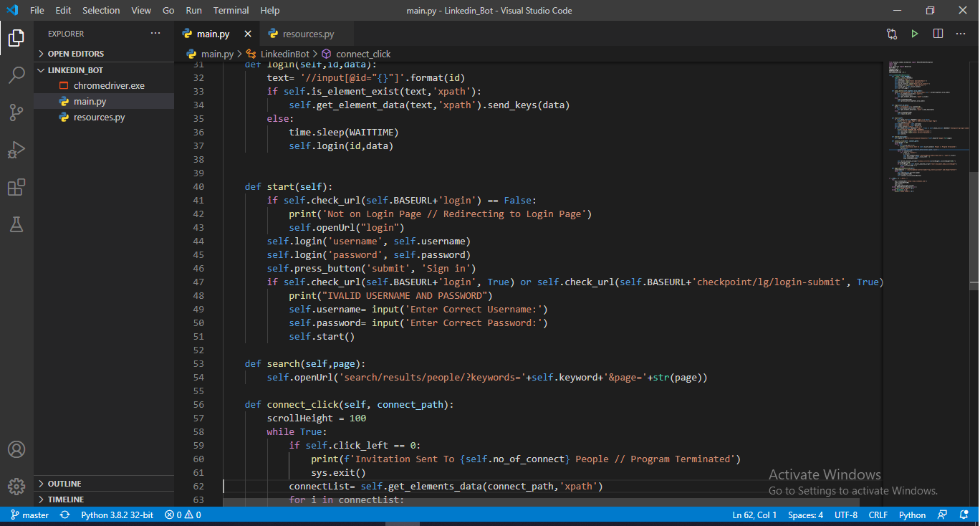
Task: Open the Source Control view icon
Action: (x=16, y=113)
